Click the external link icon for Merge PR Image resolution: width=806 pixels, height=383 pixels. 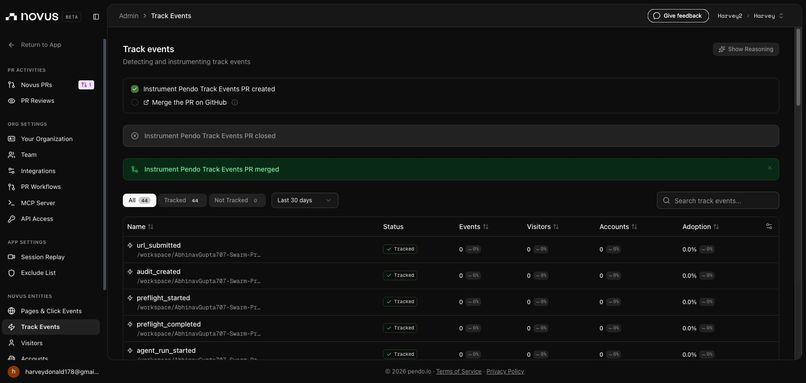[146, 102]
